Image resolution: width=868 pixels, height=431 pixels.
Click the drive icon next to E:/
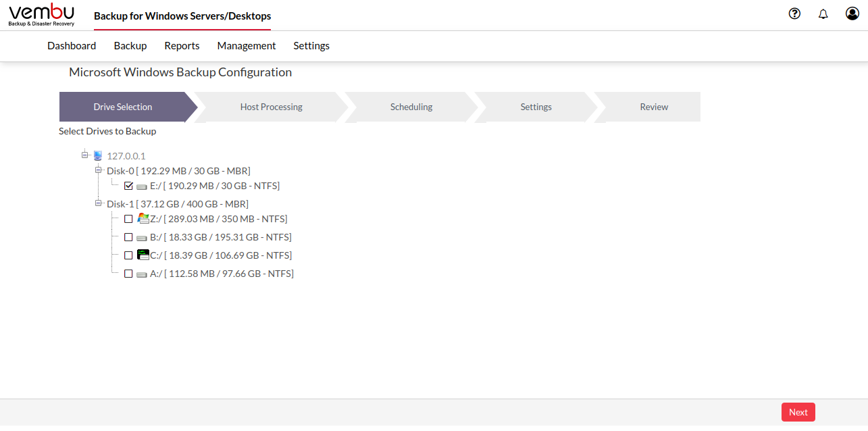pyautogui.click(x=142, y=186)
